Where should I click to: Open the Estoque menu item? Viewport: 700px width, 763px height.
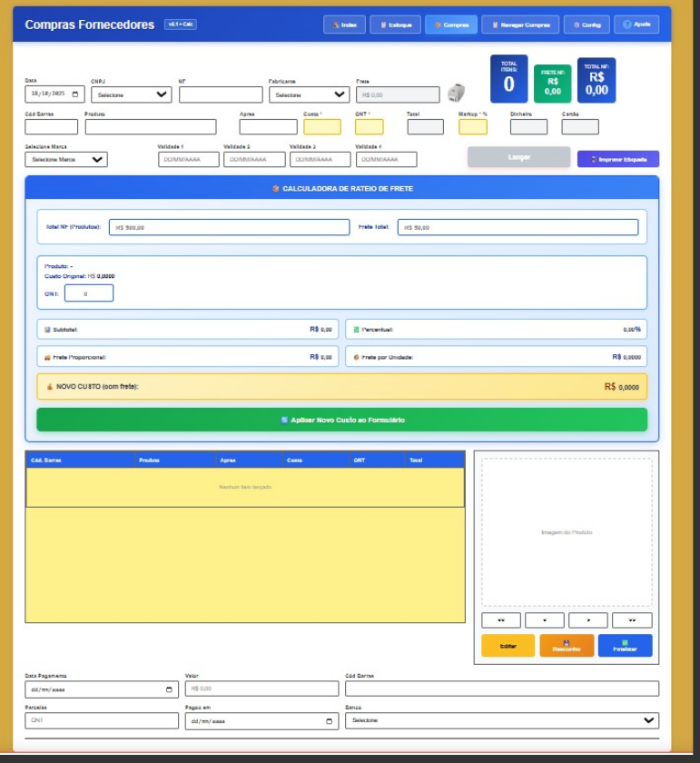pos(395,25)
